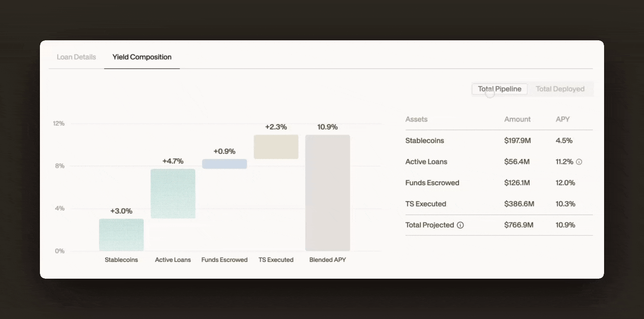The height and width of the screenshot is (319, 644).
Task: Show the Total Projected info tooltip icon
Action: pos(460,225)
